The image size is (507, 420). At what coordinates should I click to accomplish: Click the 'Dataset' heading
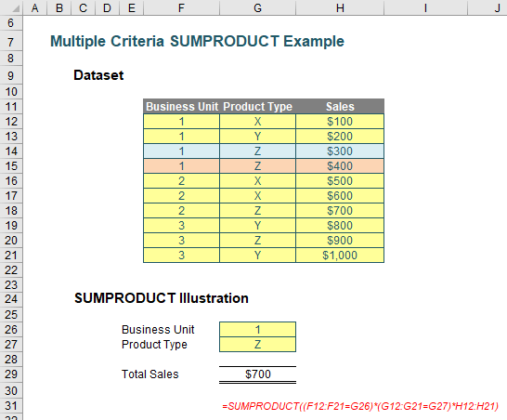98,75
